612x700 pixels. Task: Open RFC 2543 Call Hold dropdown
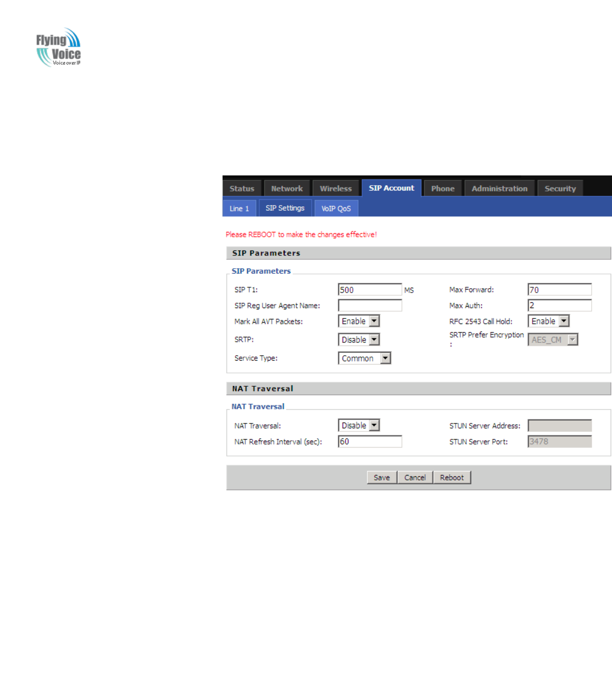(548, 321)
